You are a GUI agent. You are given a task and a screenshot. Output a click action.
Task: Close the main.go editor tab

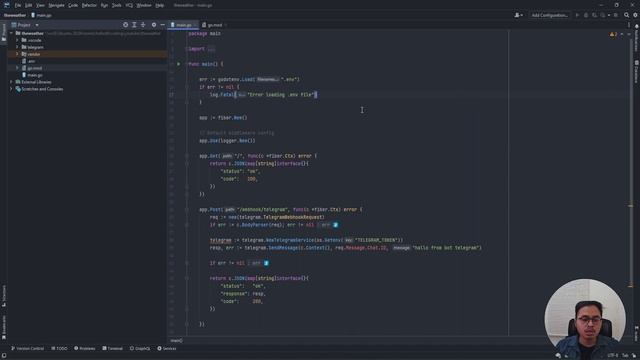click(x=195, y=25)
